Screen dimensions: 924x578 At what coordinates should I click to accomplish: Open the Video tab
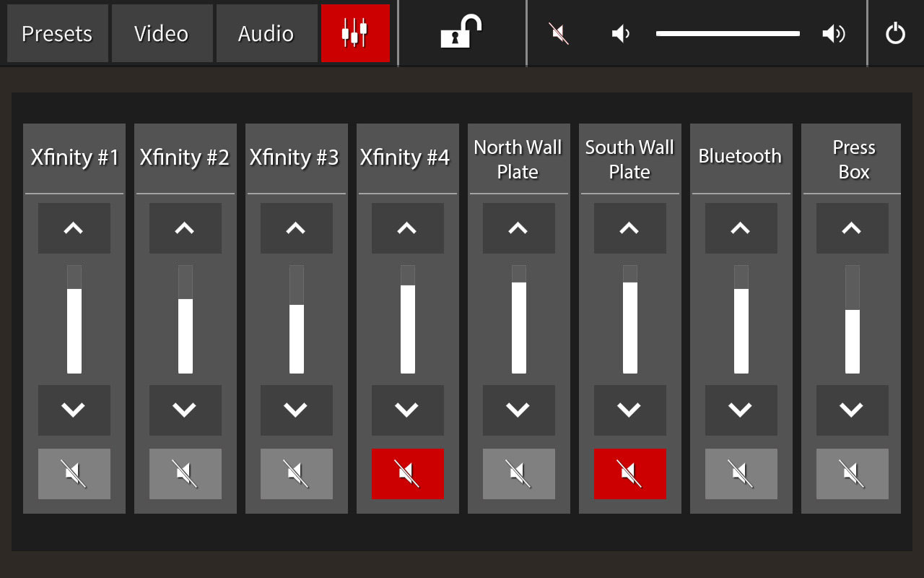pos(162,33)
